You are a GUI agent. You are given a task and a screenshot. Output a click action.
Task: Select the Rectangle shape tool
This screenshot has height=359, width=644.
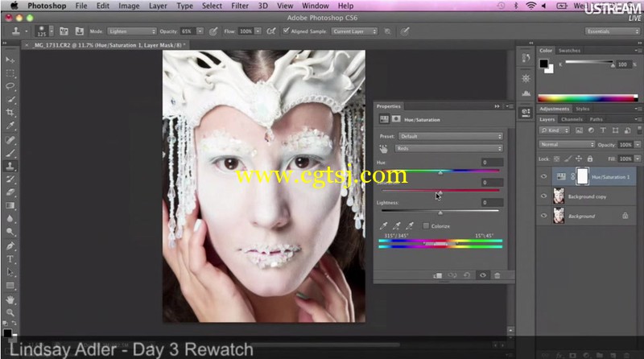coord(10,286)
